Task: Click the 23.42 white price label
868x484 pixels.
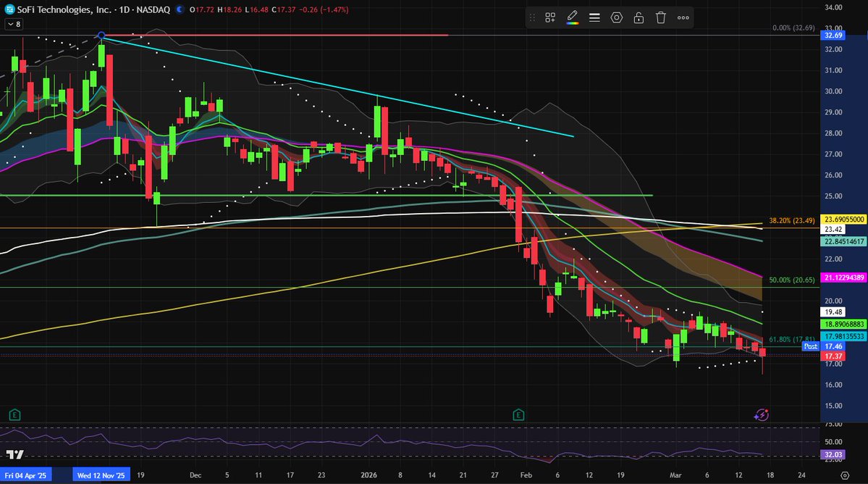Action: pyautogui.click(x=833, y=229)
